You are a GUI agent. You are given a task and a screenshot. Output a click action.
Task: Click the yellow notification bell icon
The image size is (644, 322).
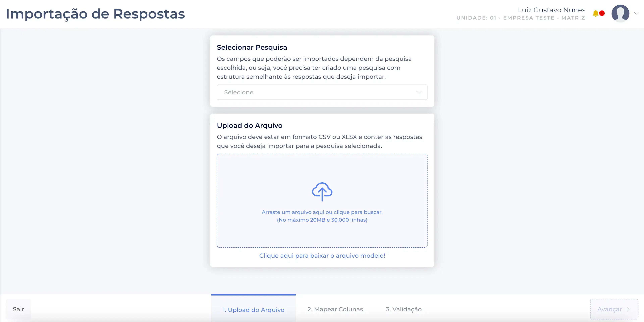(596, 13)
